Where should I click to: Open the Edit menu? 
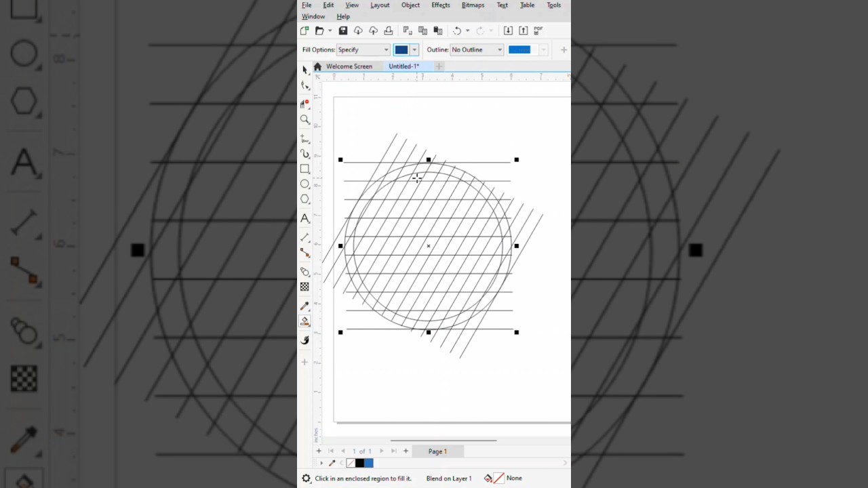(x=328, y=5)
